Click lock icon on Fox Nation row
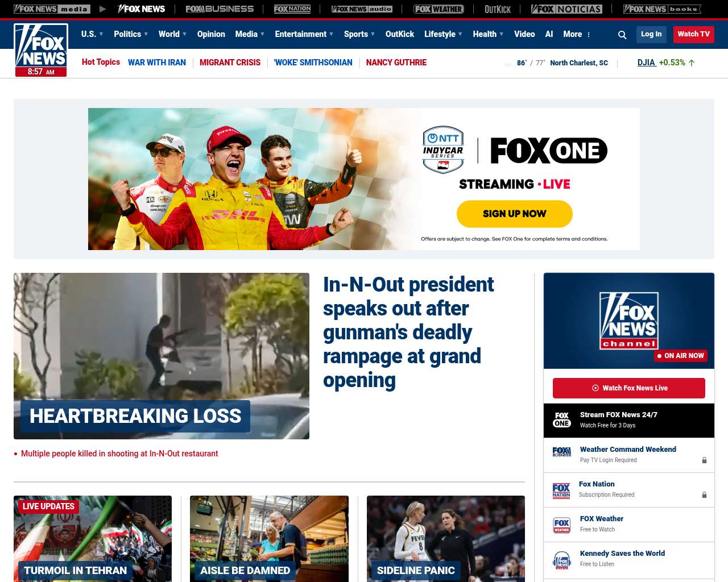Viewport: 728px width, 582px height. 704,495
